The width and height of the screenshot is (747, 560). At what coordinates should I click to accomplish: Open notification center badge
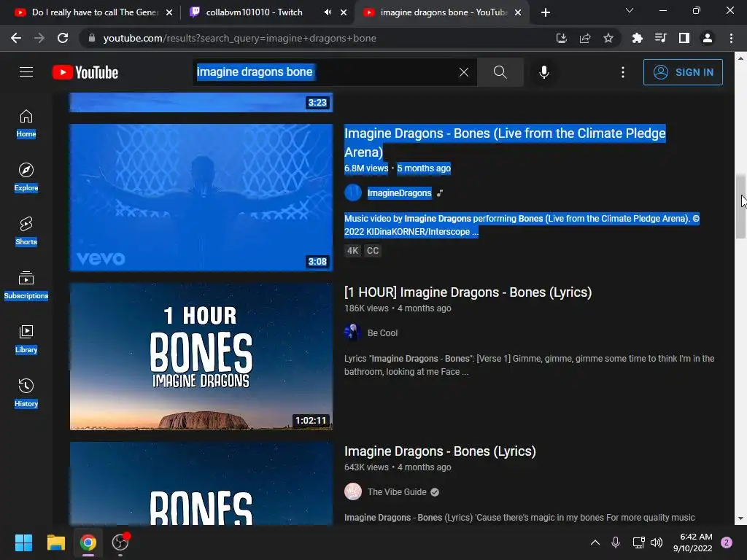[x=727, y=542]
